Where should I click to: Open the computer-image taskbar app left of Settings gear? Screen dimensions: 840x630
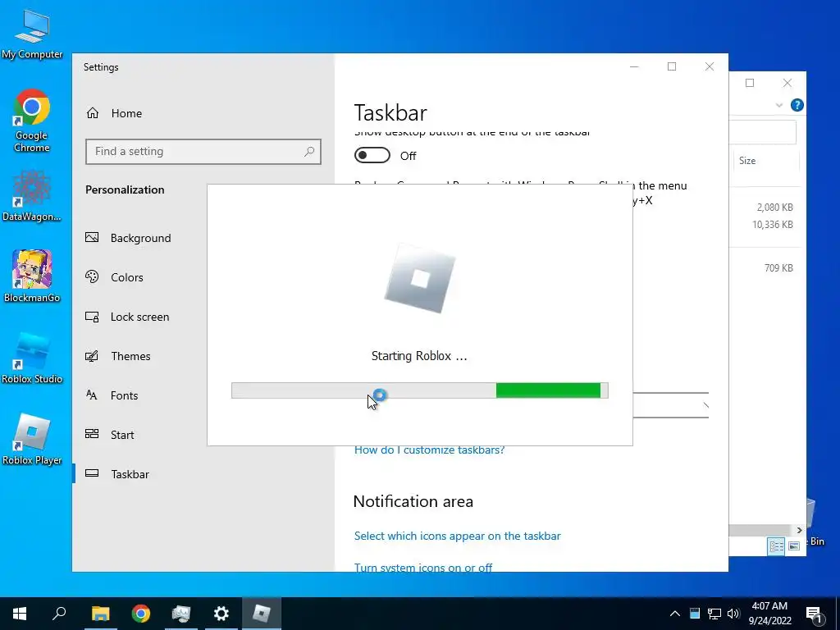click(181, 614)
